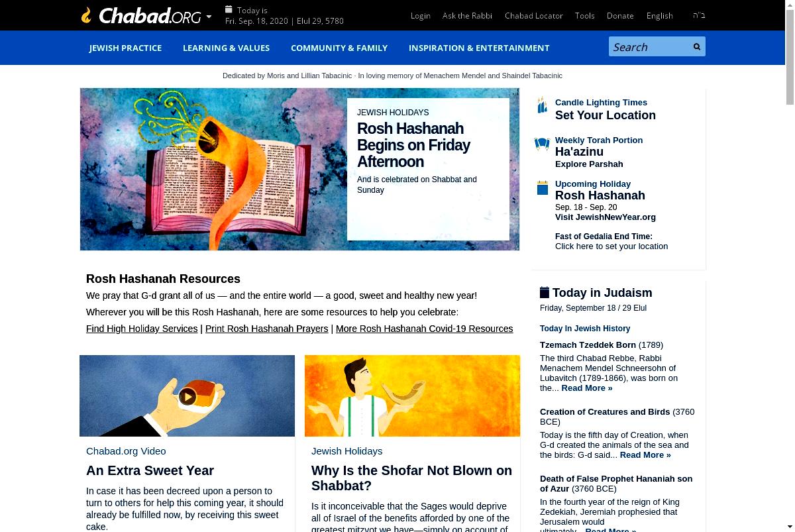The image size is (795, 532).
Task: Open Weekly Torah Portion link
Action: click(x=599, y=140)
